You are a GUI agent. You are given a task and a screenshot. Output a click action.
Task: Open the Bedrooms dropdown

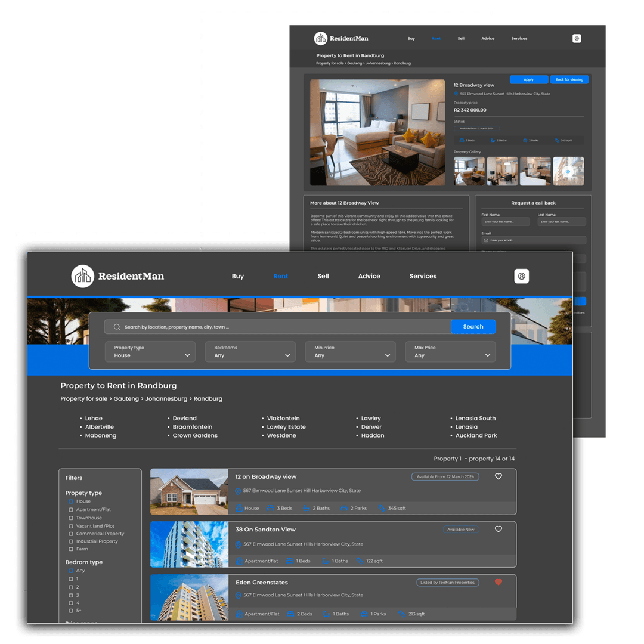250,352
